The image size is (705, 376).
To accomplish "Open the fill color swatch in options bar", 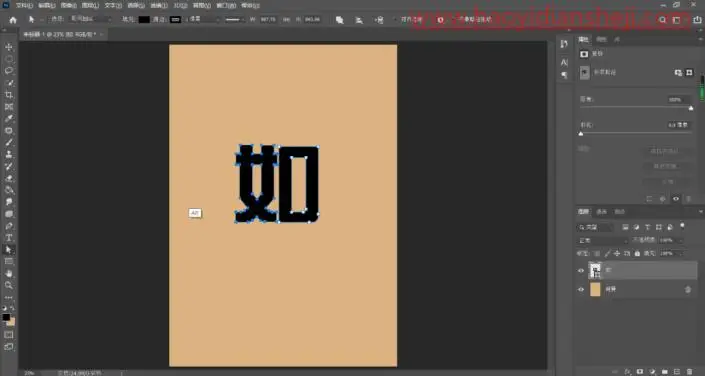I will click(x=144, y=20).
